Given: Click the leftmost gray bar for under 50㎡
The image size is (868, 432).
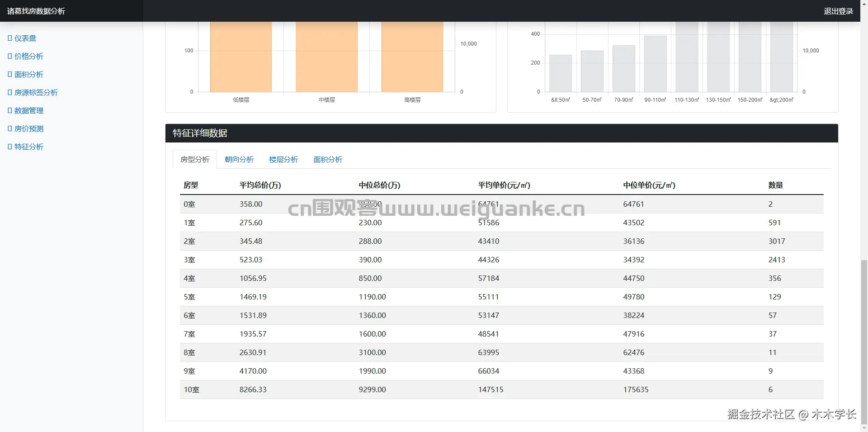Looking at the screenshot, I should 561,73.
